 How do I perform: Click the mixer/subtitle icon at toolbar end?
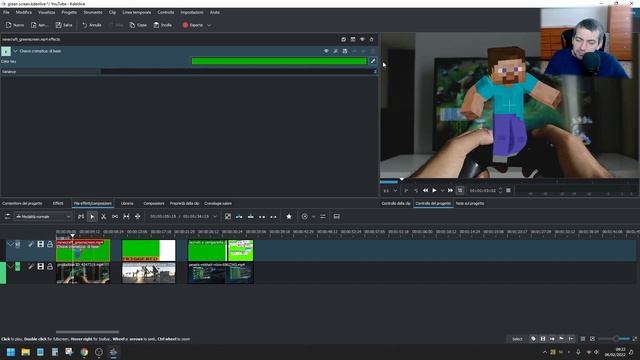[336, 216]
